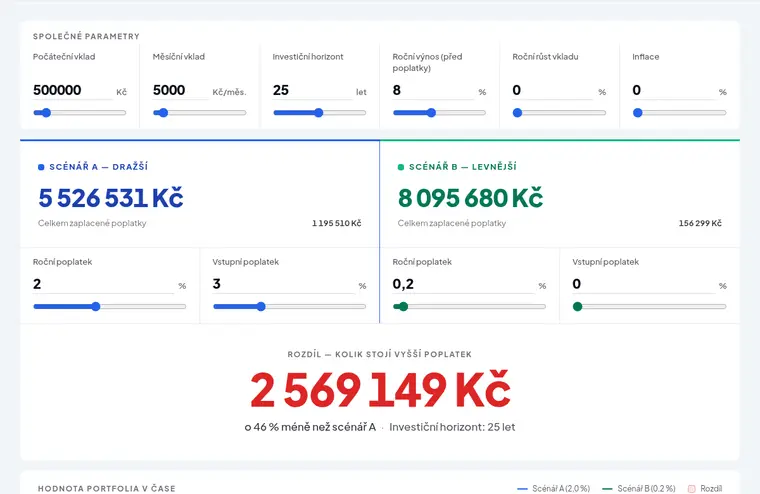Click Scénář B Roční poplatek field showing 0,2
760x494 pixels.
463,284
